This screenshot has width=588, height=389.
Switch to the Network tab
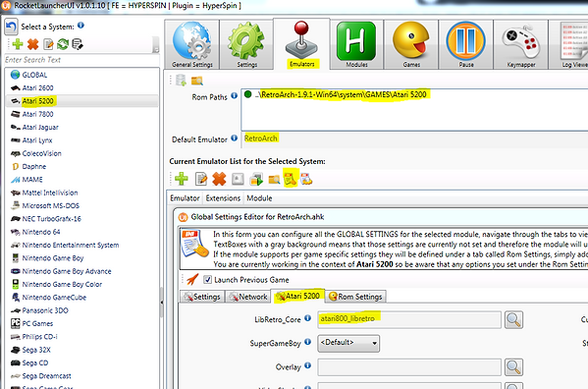pyautogui.click(x=248, y=297)
